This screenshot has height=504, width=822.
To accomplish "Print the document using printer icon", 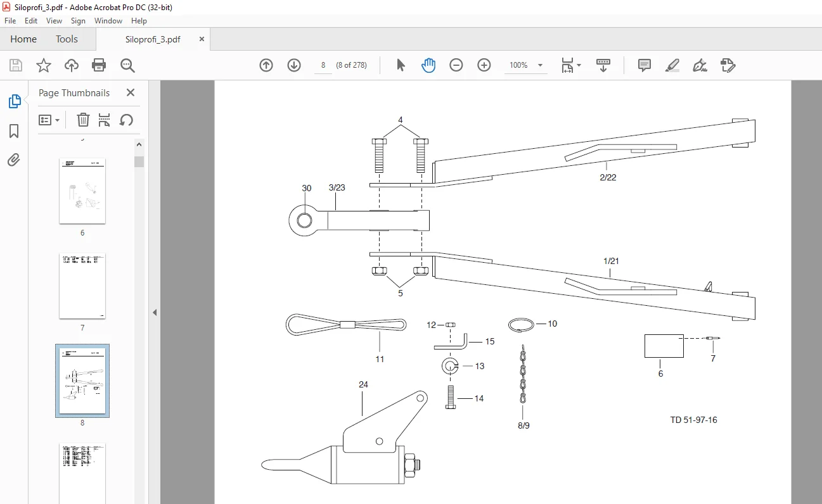I will pos(99,65).
